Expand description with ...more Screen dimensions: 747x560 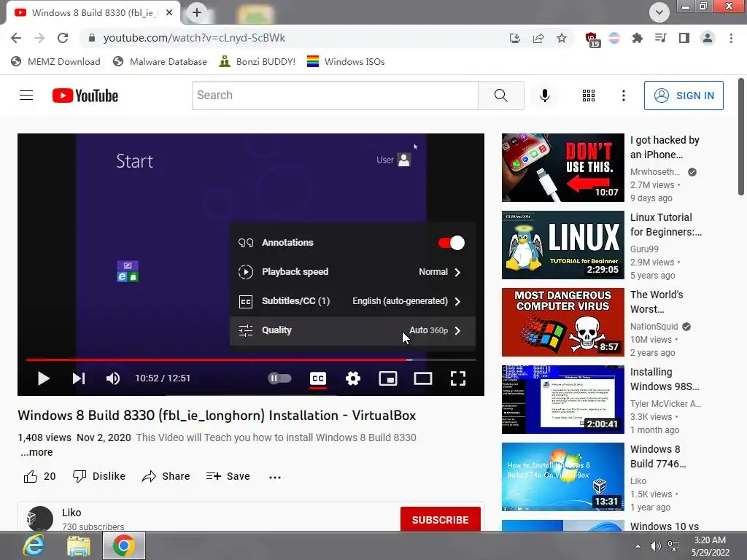pyautogui.click(x=36, y=452)
